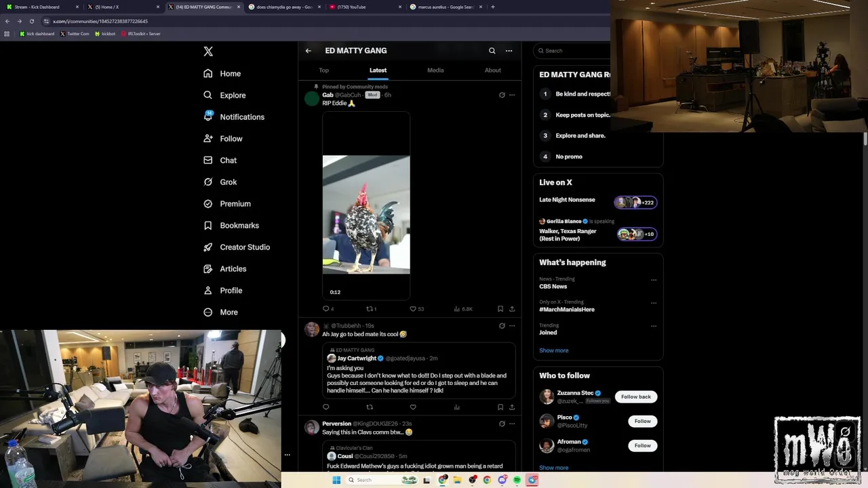Open the X logo home icon
Viewport: 868px width, 488px height.
[208, 52]
